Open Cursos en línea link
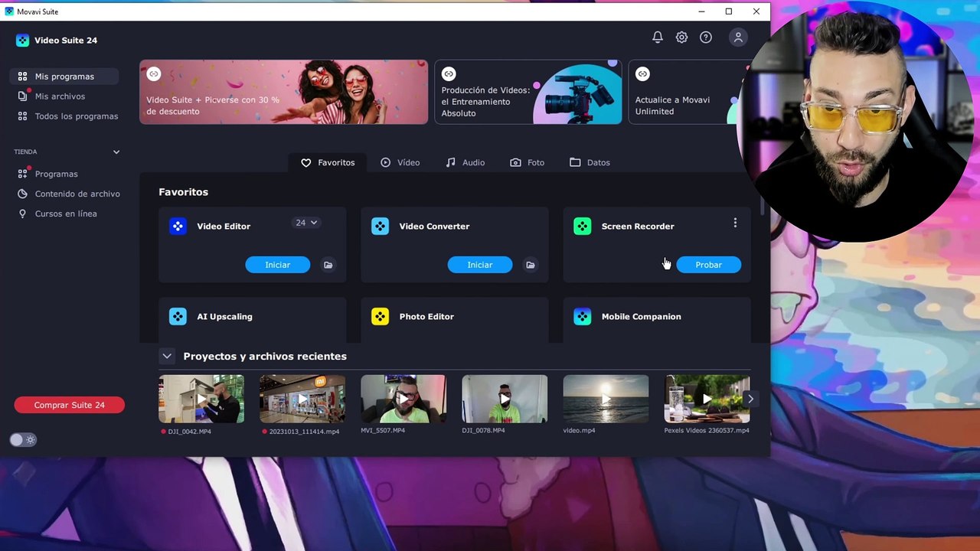Viewport: 980px width, 551px height. pyautogui.click(x=66, y=214)
